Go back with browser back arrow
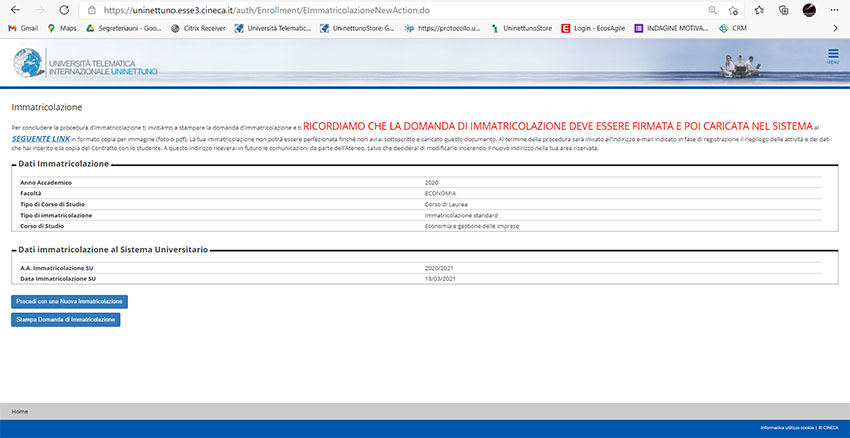The image size is (850, 438). click(15, 10)
